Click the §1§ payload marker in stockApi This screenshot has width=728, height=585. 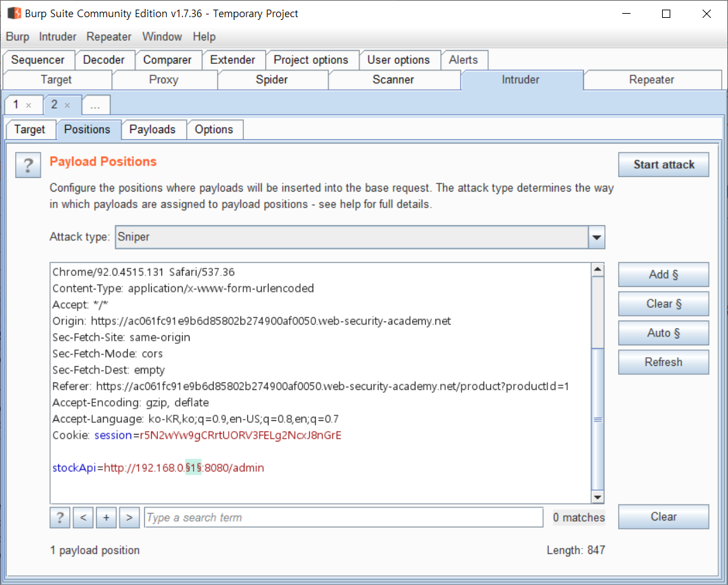(x=194, y=468)
